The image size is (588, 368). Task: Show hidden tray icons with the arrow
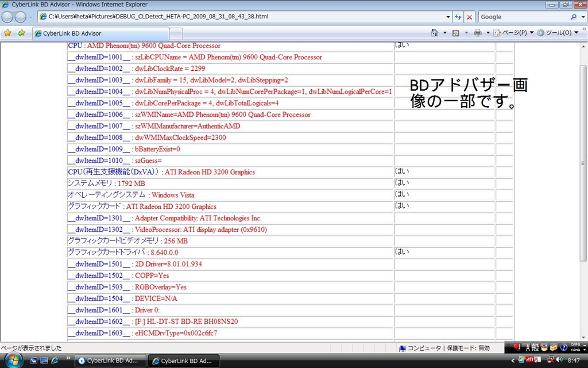click(x=513, y=361)
